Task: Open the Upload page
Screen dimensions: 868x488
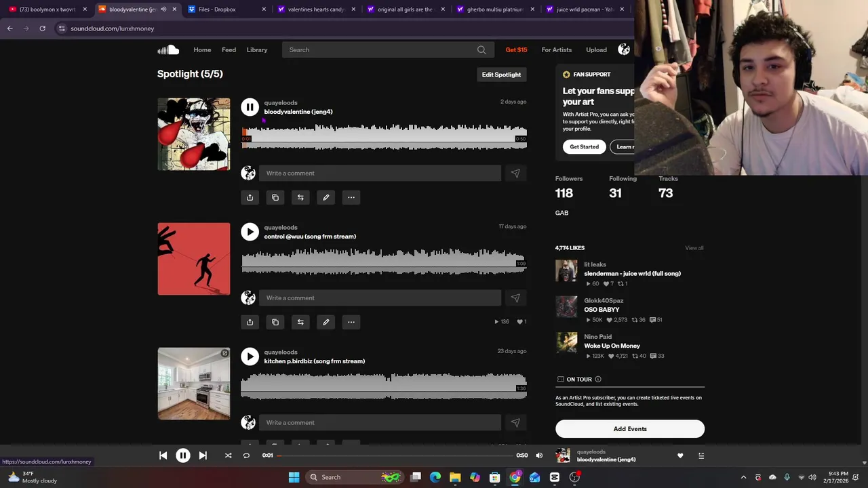Action: tap(597, 49)
